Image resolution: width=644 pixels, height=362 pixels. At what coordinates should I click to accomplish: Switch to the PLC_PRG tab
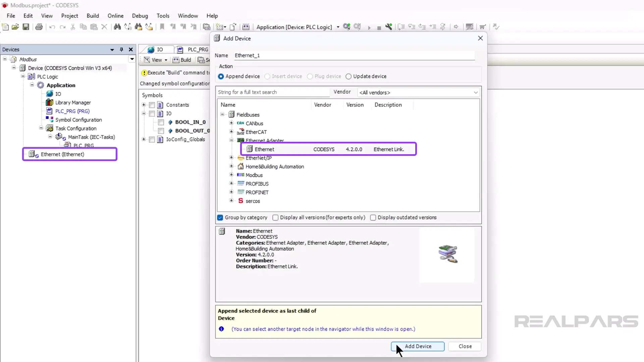[199, 49]
